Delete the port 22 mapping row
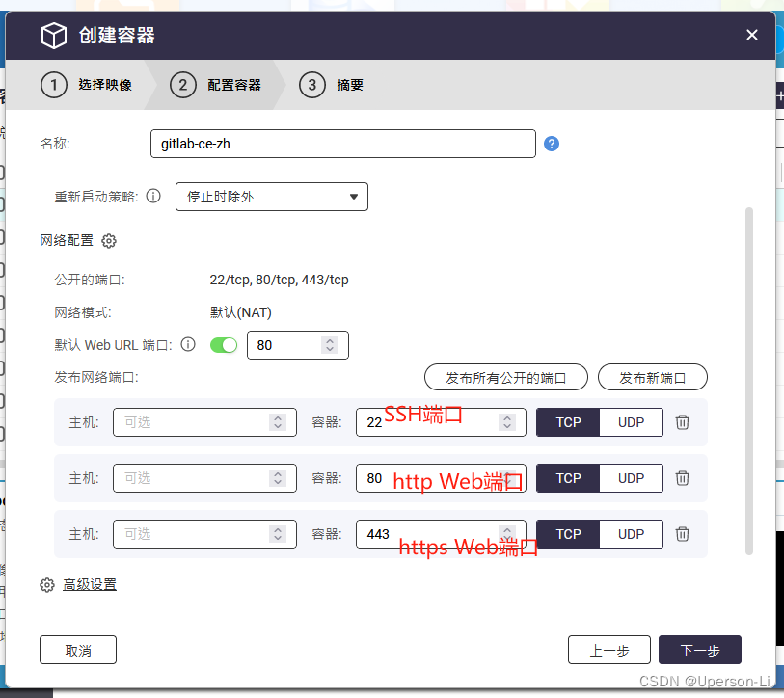 coord(683,422)
